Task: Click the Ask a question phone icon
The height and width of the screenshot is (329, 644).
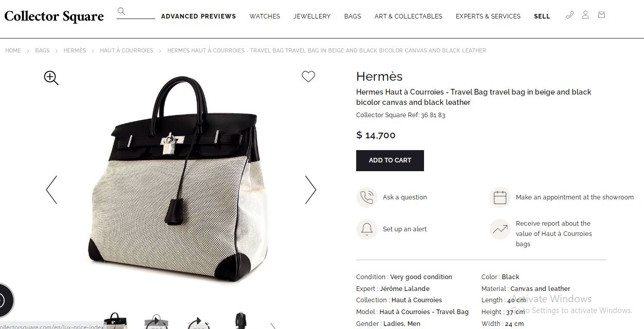Action: coord(367,197)
